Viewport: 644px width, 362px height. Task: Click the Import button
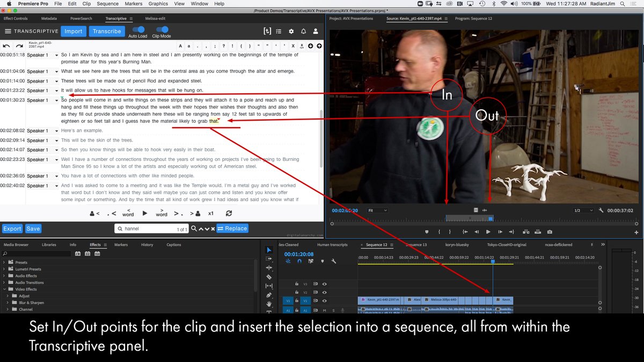[x=74, y=31]
